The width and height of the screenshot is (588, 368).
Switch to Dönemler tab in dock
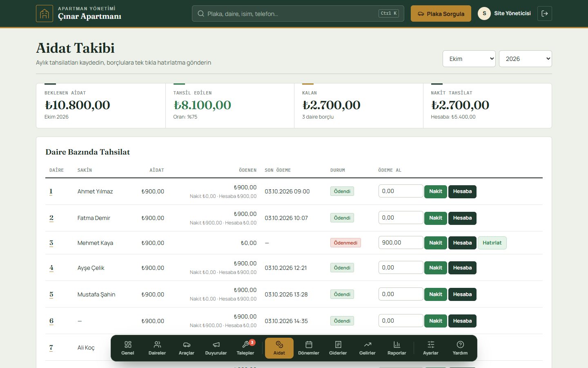click(309, 348)
